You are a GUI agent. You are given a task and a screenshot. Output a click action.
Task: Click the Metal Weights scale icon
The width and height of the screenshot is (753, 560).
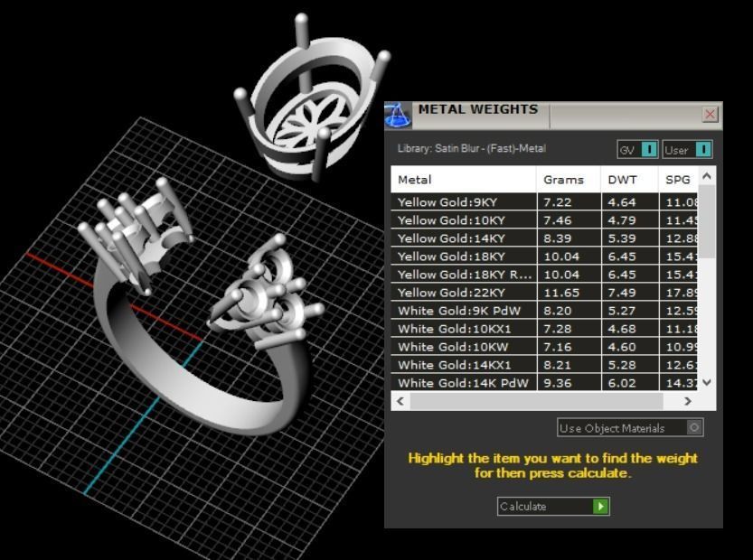398,116
